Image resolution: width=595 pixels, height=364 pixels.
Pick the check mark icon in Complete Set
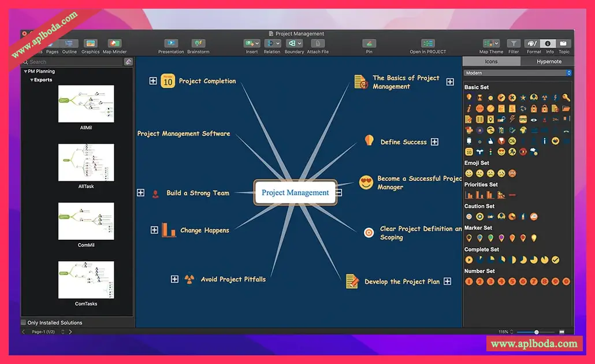(555, 259)
